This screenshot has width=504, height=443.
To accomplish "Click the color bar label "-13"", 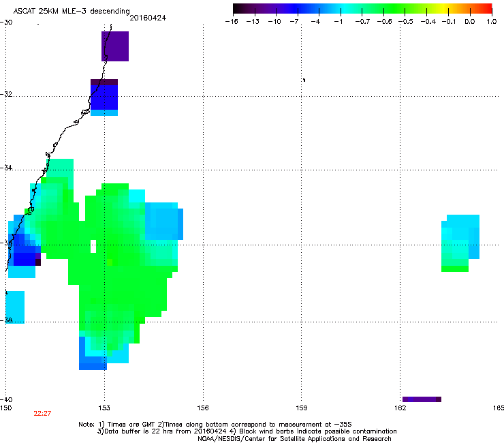I will (x=253, y=22).
